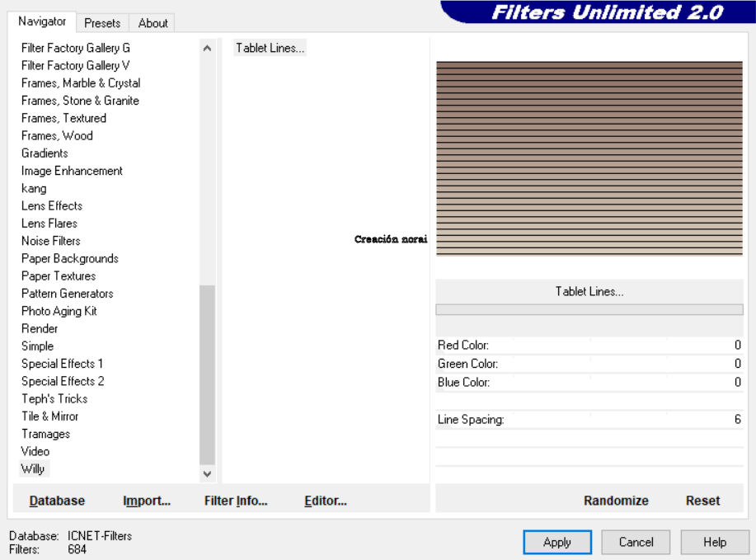756x560 pixels.
Task: Select Frames, Textured category
Action: (63, 118)
